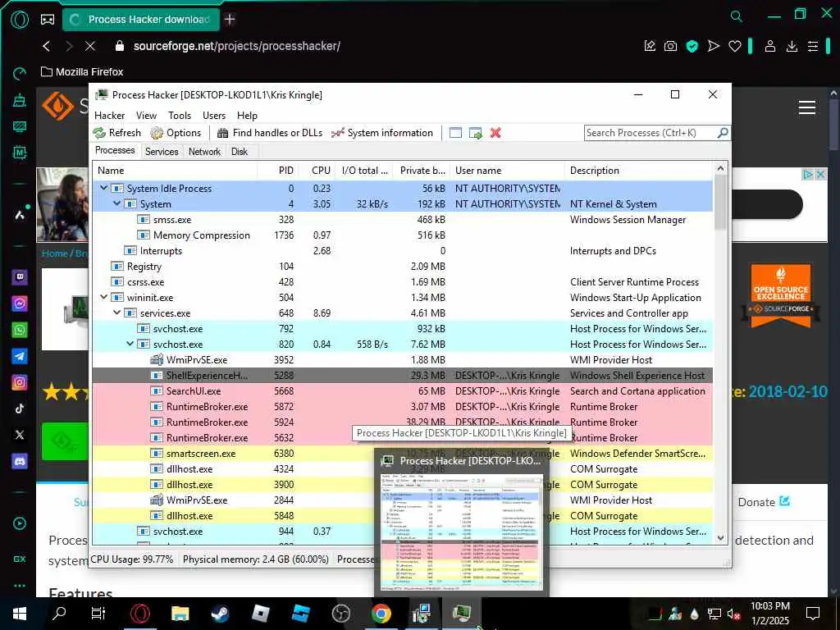Open a new Opera tab
840x630 pixels.
230,20
